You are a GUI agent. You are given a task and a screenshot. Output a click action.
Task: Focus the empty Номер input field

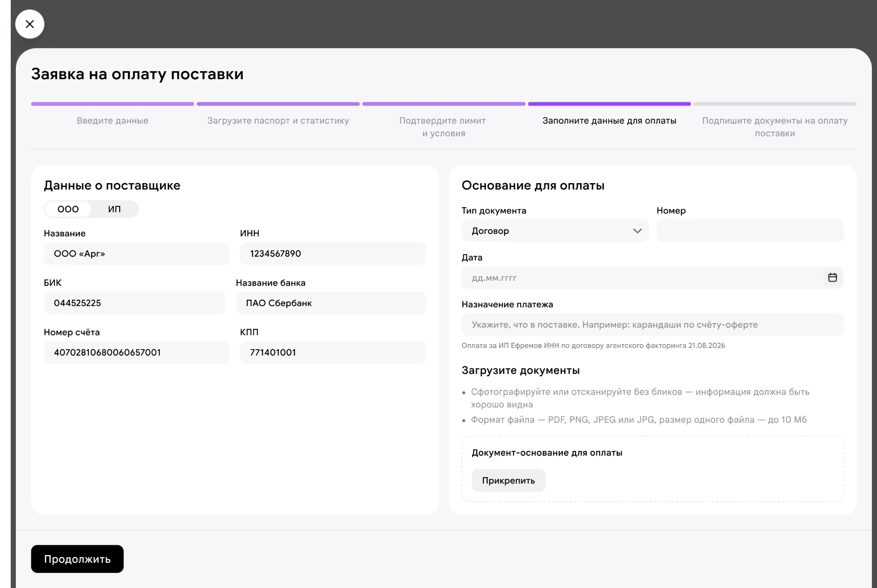pos(750,231)
